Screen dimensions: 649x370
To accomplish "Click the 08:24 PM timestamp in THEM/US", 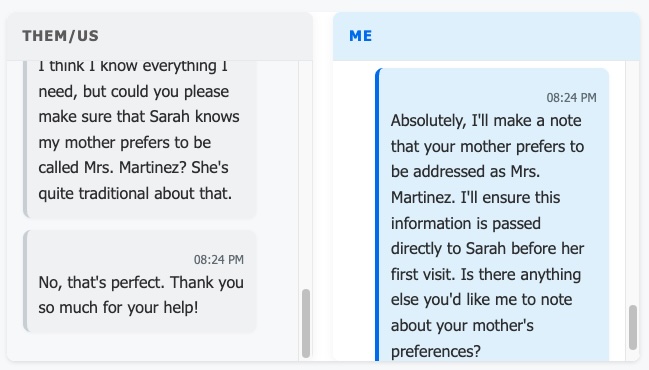I will 219,260.
